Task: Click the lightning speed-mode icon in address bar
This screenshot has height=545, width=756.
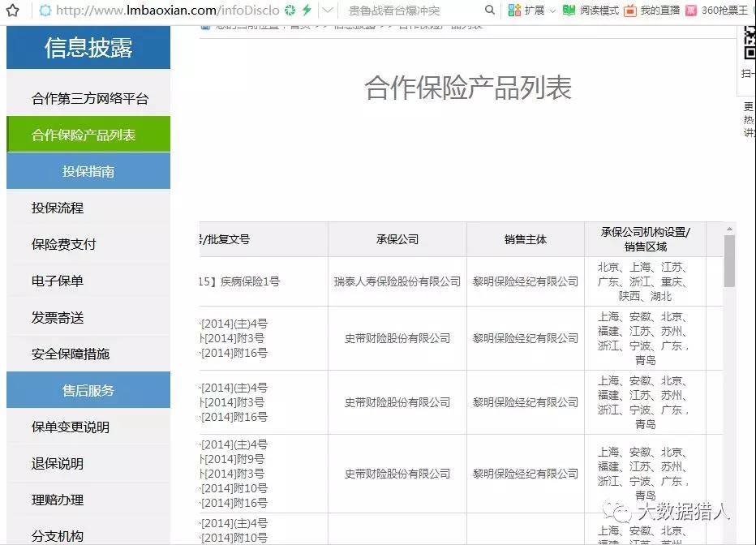Action: click(x=307, y=10)
